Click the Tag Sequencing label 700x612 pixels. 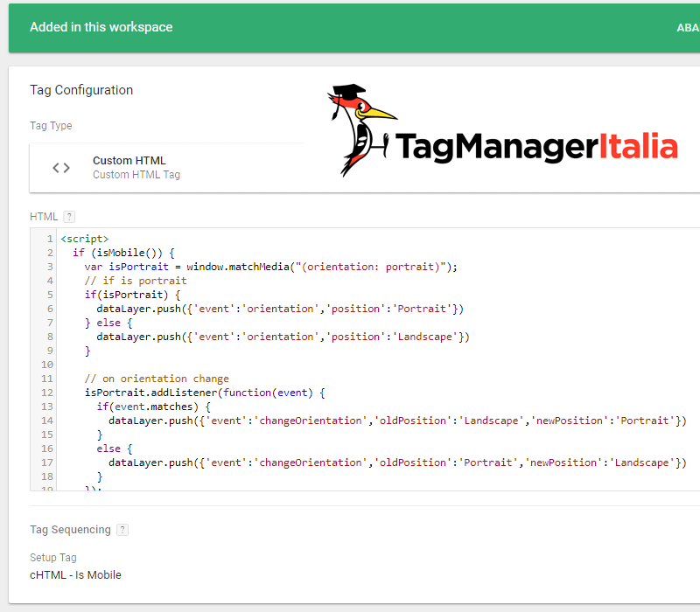(x=71, y=530)
